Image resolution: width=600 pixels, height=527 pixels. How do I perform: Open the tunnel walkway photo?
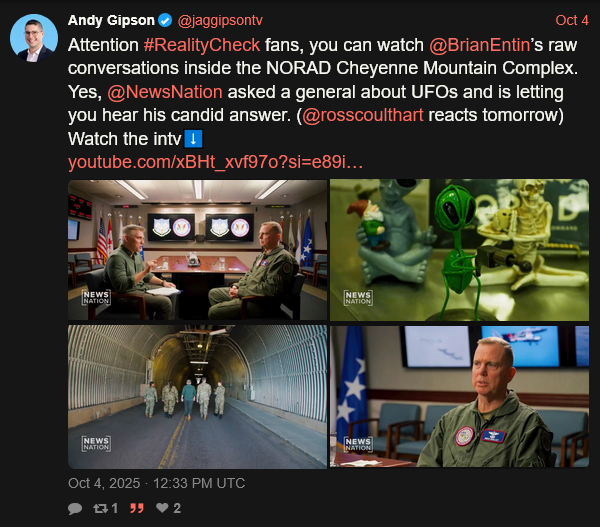click(x=197, y=397)
